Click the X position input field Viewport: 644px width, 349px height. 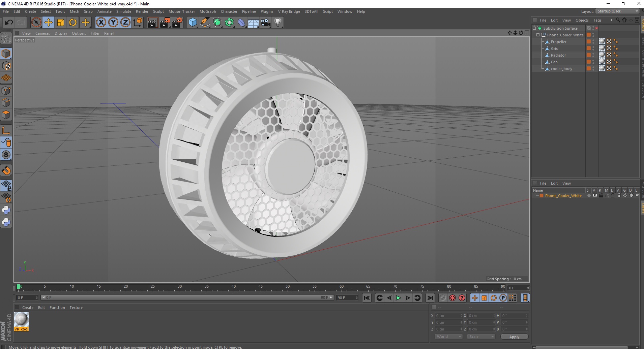pyautogui.click(x=448, y=316)
